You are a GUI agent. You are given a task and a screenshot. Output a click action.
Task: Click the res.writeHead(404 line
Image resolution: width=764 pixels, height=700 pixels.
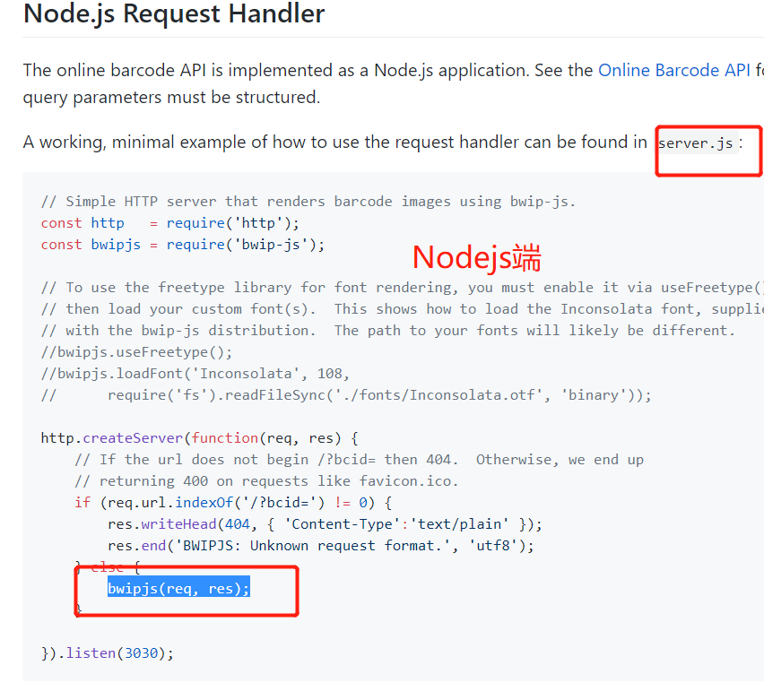(325, 524)
